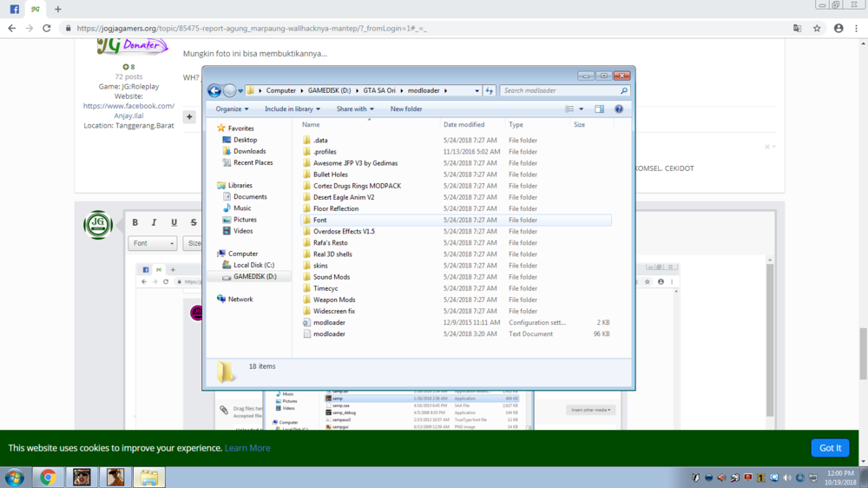868x488 pixels.
Task: Toggle the preview pane button
Action: (x=600, y=109)
